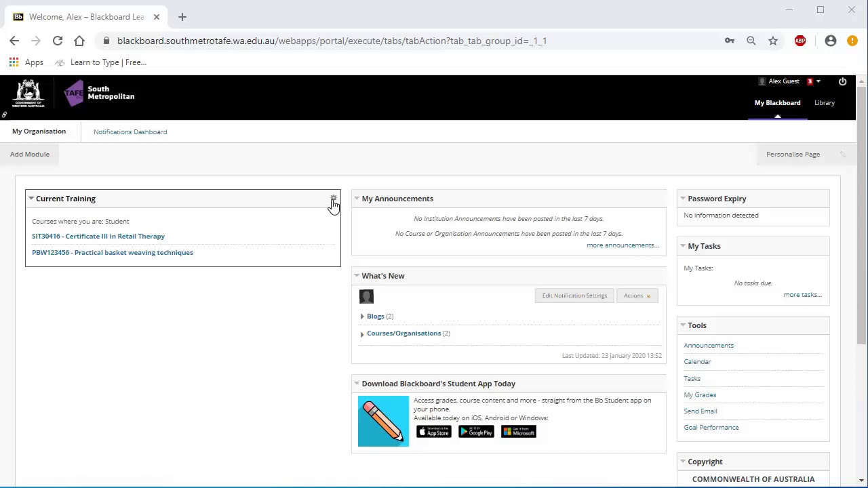868x488 pixels.
Task: Open Current Training module settings gear
Action: coord(333,199)
